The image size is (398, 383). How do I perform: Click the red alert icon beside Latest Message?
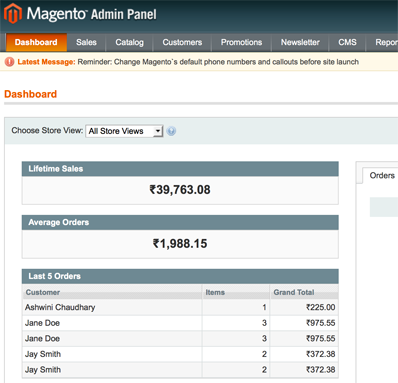point(9,62)
